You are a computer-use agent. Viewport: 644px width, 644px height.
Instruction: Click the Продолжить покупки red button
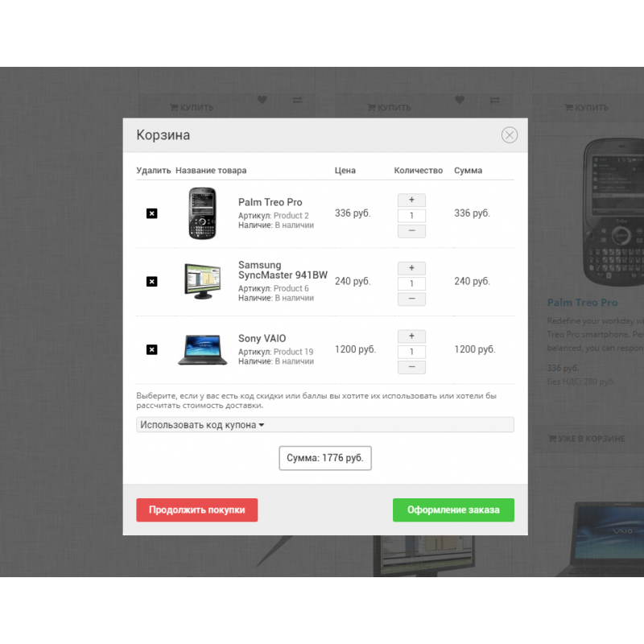tap(196, 510)
